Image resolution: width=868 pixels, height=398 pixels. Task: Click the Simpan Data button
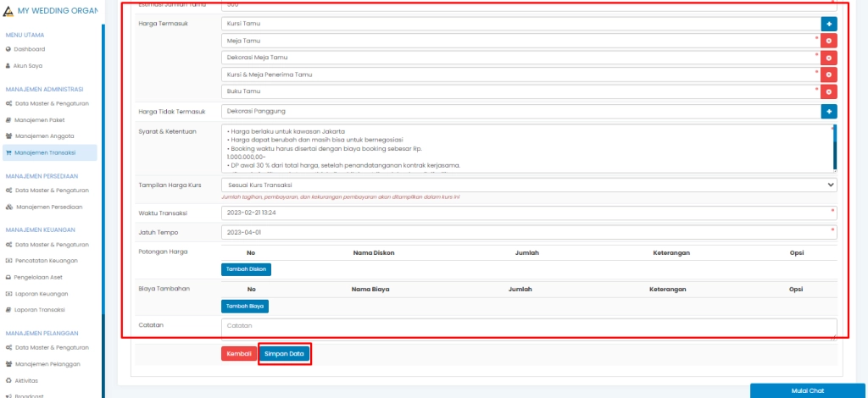284,354
